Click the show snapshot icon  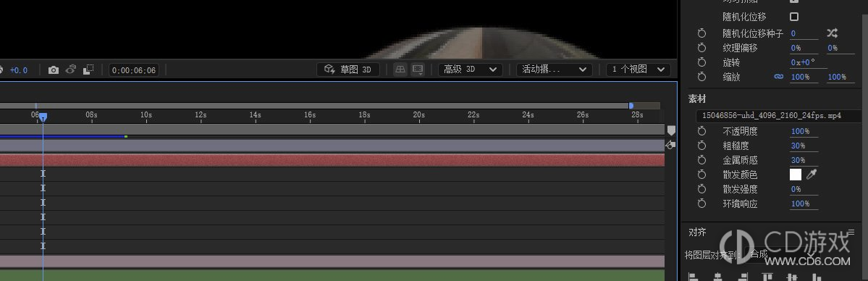71,70
